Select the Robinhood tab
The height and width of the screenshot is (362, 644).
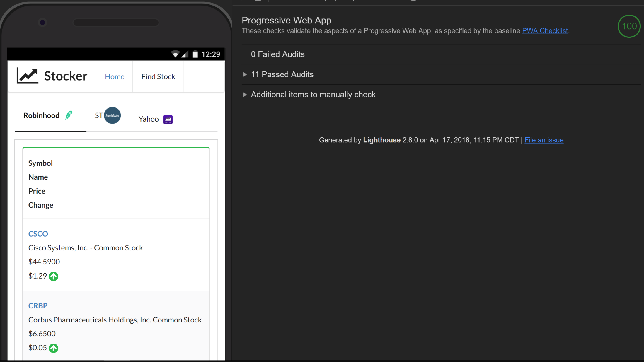(x=41, y=116)
